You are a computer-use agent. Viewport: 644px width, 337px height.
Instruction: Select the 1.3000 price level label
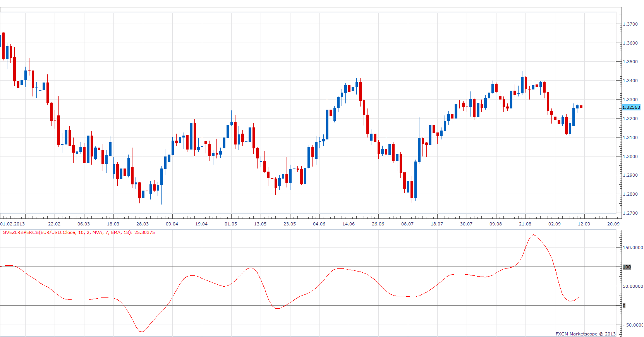[x=630, y=156]
